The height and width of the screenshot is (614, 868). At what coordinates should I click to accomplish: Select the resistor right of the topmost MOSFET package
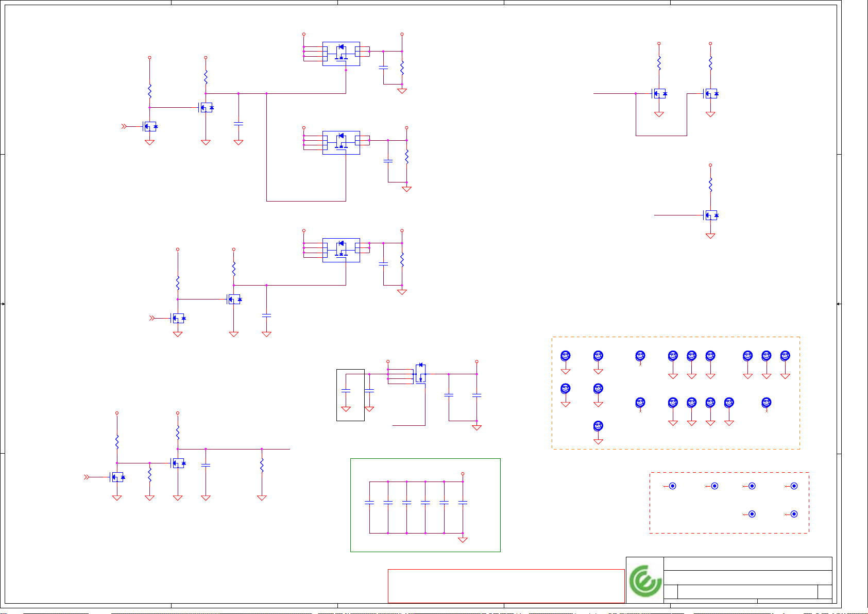pos(402,68)
